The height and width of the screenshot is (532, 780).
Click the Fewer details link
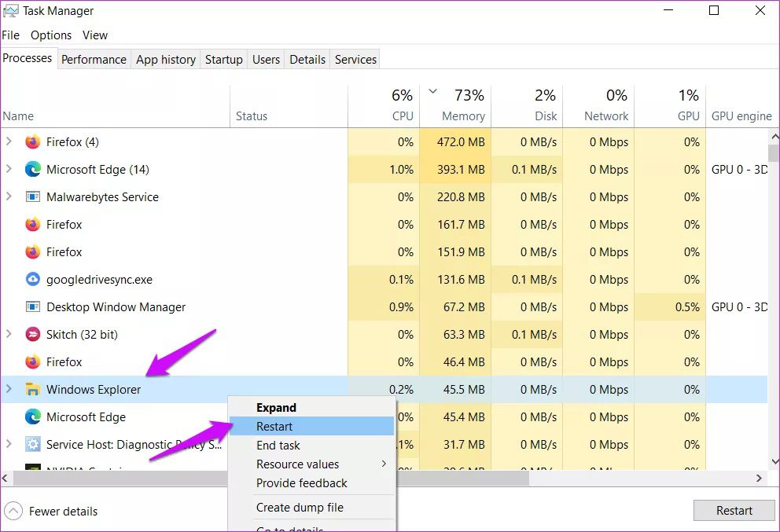(63, 511)
